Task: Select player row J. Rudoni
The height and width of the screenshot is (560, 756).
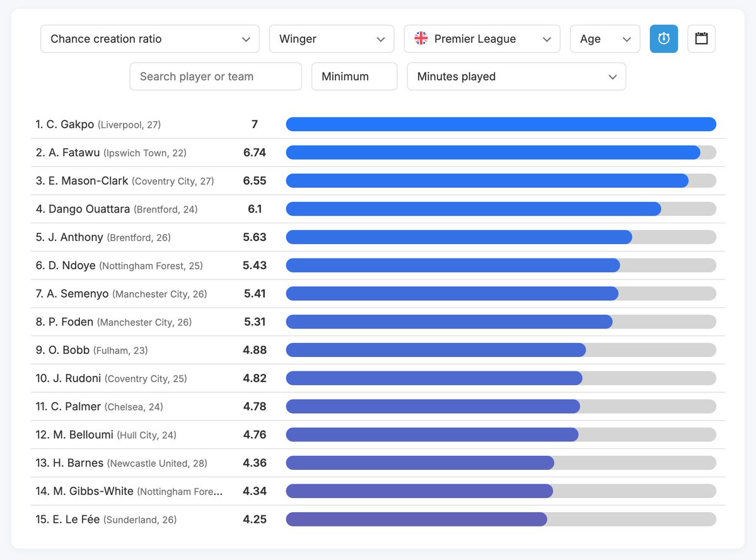Action: click(378, 378)
